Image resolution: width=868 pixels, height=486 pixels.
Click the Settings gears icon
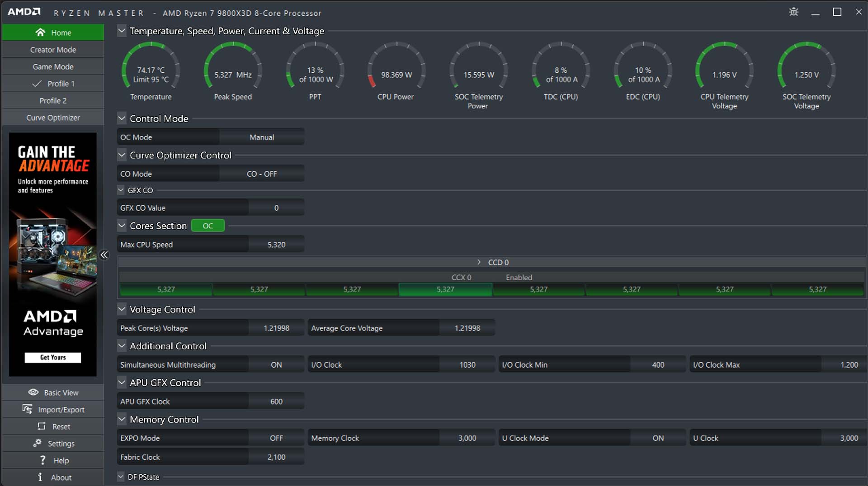coord(37,443)
